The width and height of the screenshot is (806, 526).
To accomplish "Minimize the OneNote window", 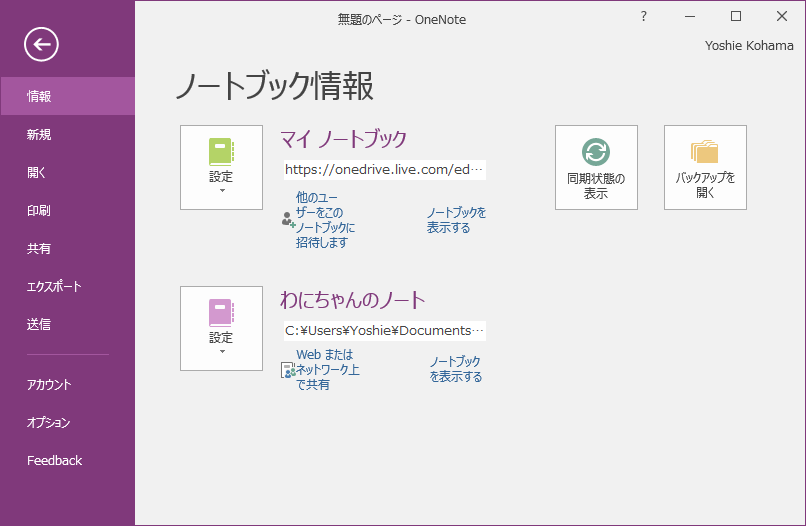I will pos(690,16).
